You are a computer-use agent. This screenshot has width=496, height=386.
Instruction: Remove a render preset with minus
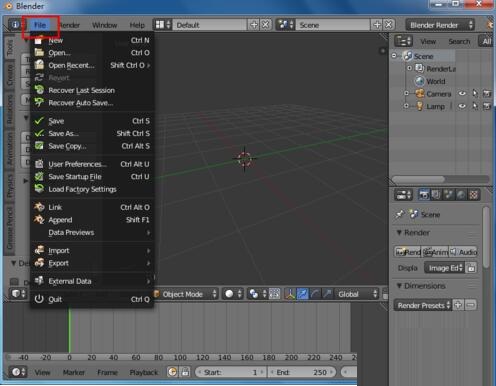pos(470,305)
